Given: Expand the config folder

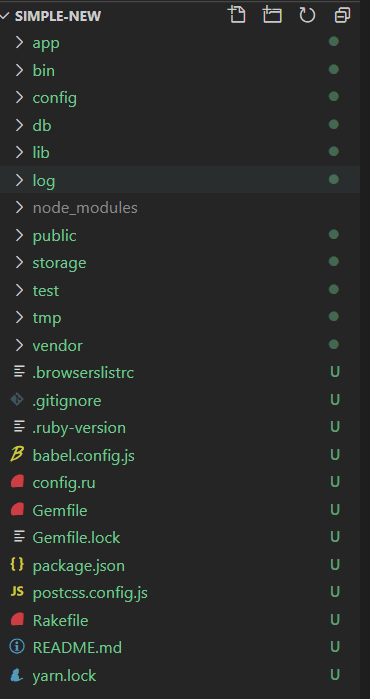Looking at the screenshot, I should [x=180, y=98].
